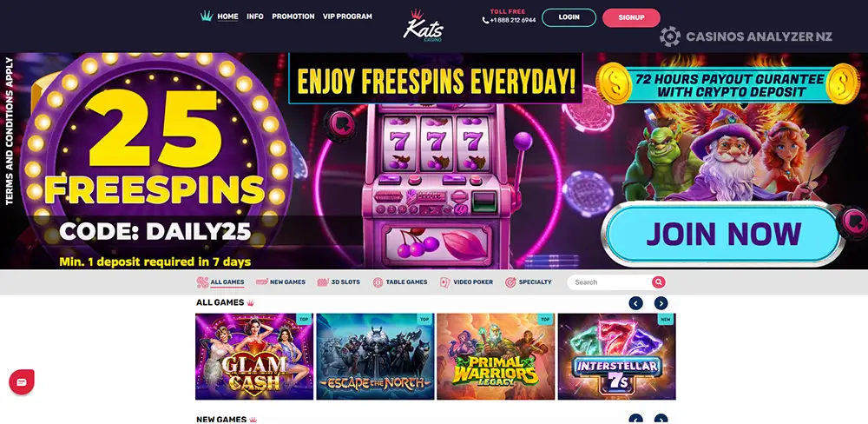868x424 pixels.
Task: Open the Promotion menu item
Action: click(x=293, y=17)
